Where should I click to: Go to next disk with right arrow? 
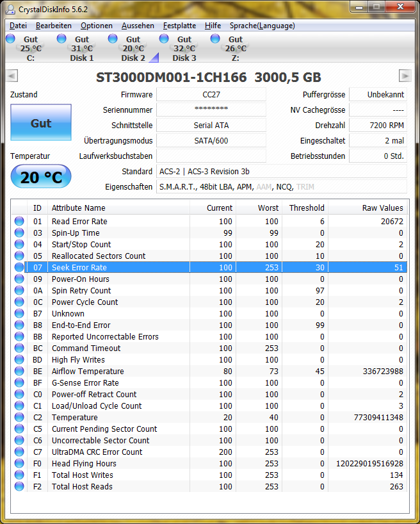(x=405, y=76)
